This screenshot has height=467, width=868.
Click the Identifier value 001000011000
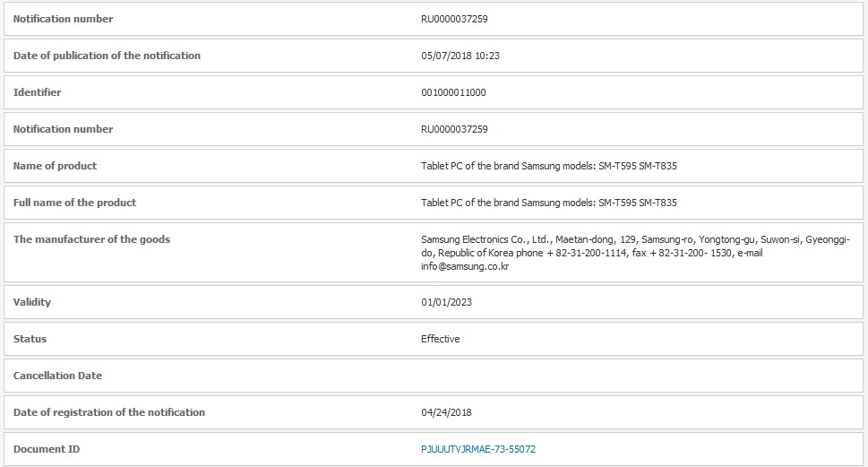(453, 92)
